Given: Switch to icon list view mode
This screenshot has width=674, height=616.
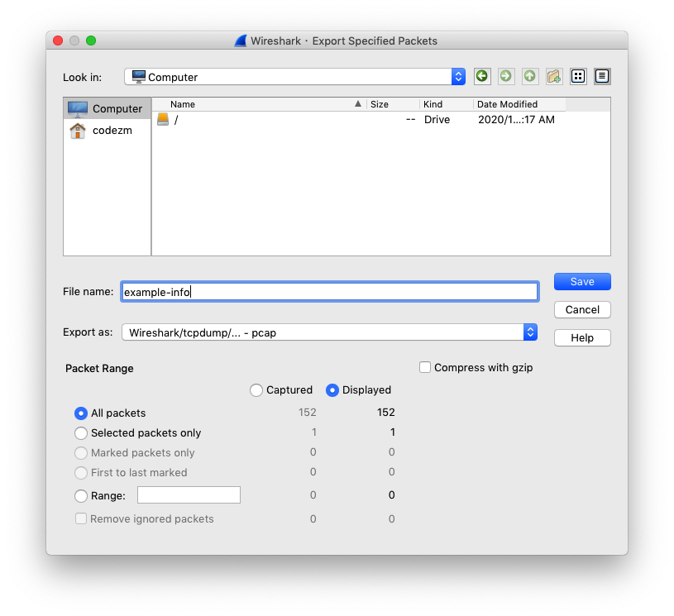Looking at the screenshot, I should pyautogui.click(x=578, y=76).
